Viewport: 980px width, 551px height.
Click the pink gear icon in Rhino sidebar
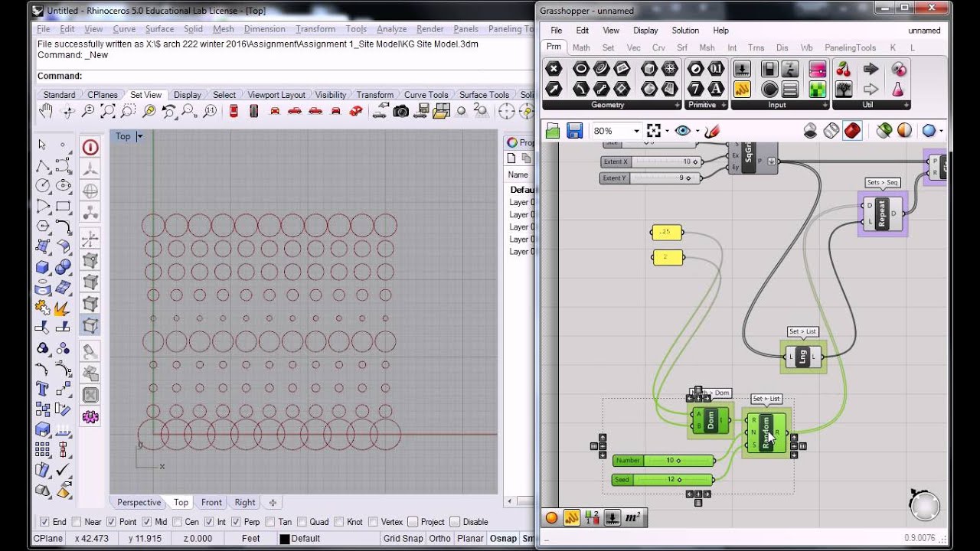(90, 417)
